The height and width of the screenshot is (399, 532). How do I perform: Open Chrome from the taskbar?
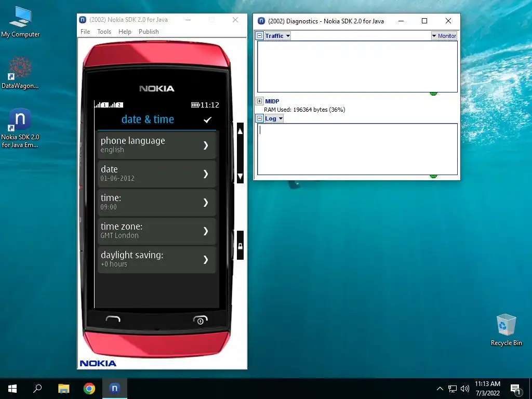click(89, 389)
